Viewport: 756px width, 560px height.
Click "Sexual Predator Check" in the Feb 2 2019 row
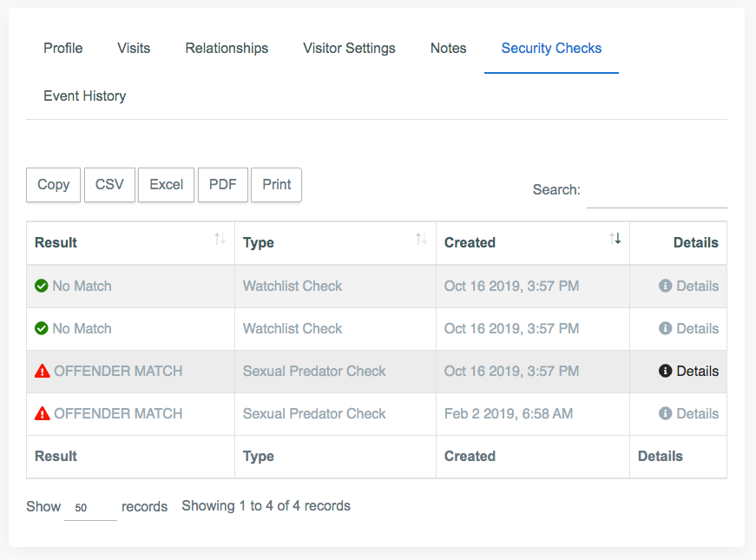coord(314,413)
